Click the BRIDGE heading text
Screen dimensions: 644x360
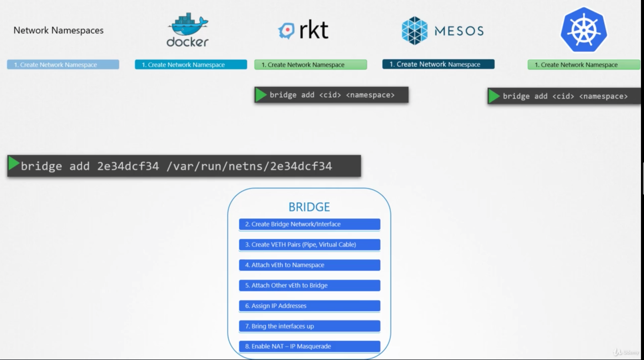309,207
